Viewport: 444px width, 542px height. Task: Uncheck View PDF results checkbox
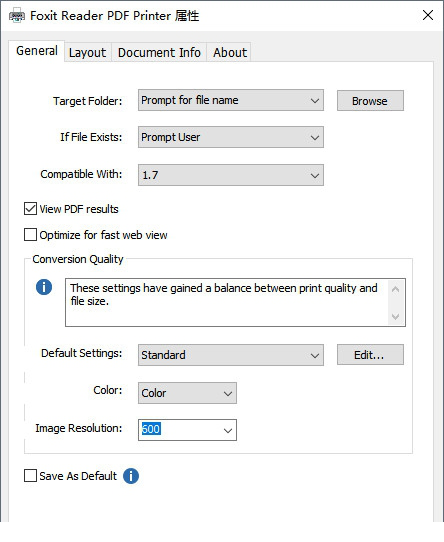pyautogui.click(x=30, y=209)
